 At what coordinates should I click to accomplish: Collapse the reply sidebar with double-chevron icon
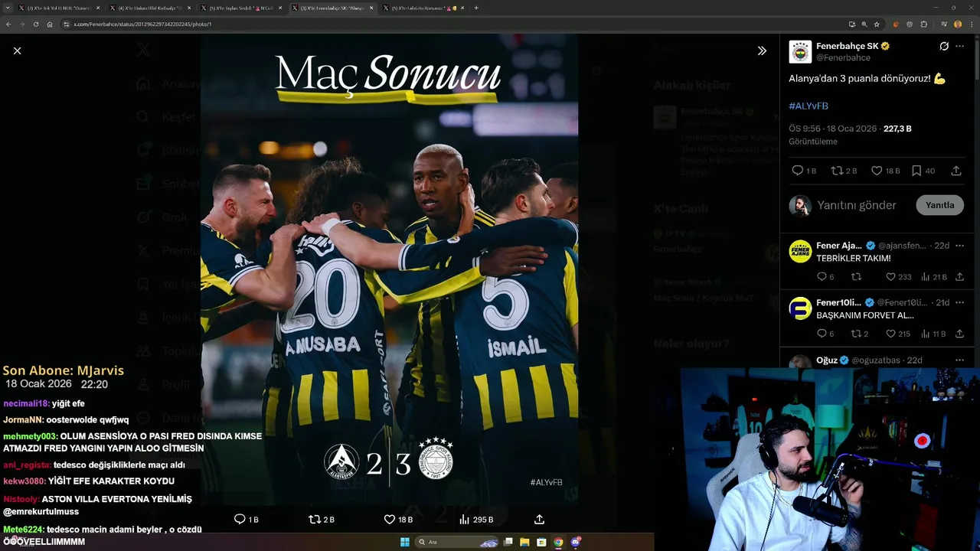[x=762, y=51]
